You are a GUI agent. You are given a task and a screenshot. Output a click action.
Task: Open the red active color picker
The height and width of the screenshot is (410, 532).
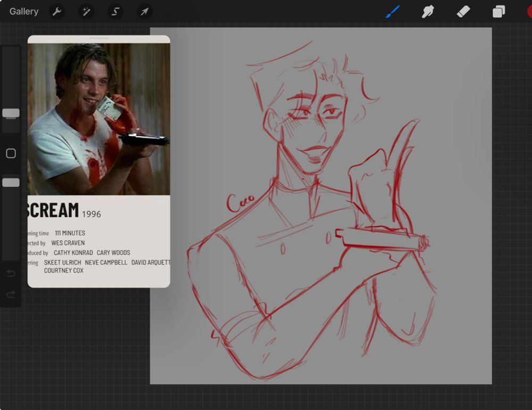[529, 12]
